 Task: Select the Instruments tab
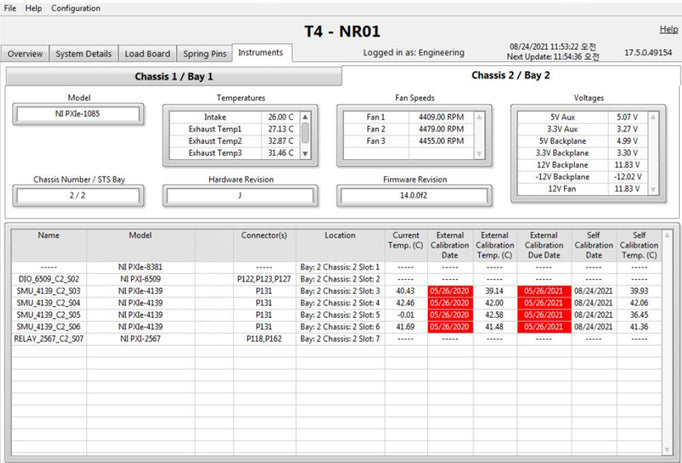(261, 53)
